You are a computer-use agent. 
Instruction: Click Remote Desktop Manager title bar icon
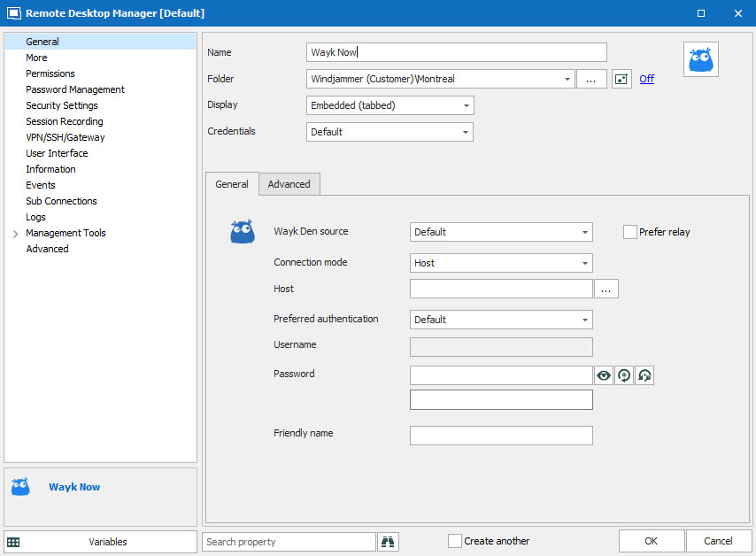tap(13, 13)
